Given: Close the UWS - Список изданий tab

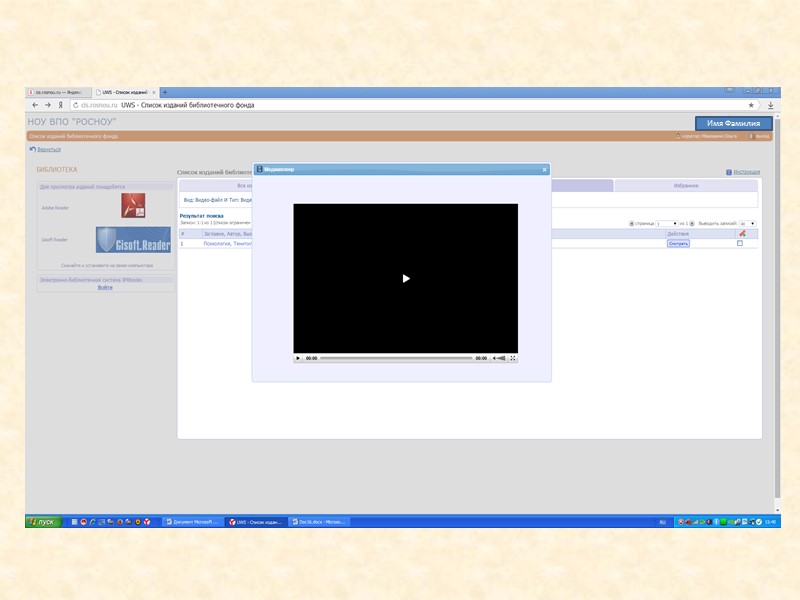Looking at the screenshot, I should coord(154,92).
